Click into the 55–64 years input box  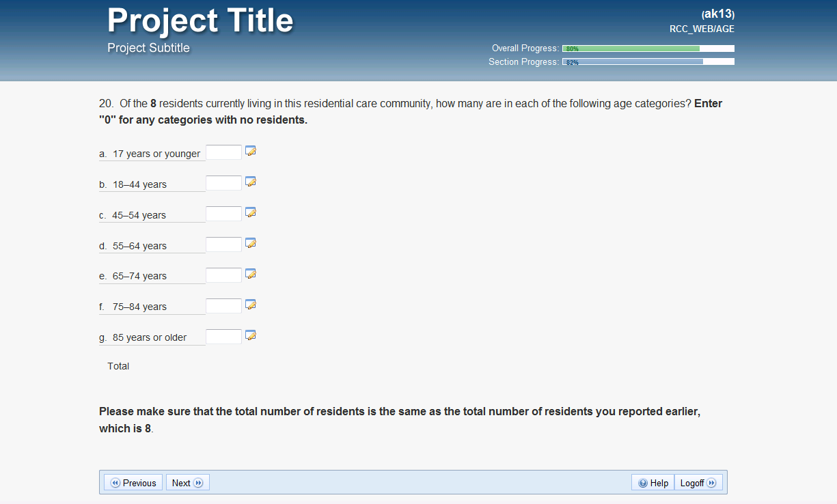[223, 244]
